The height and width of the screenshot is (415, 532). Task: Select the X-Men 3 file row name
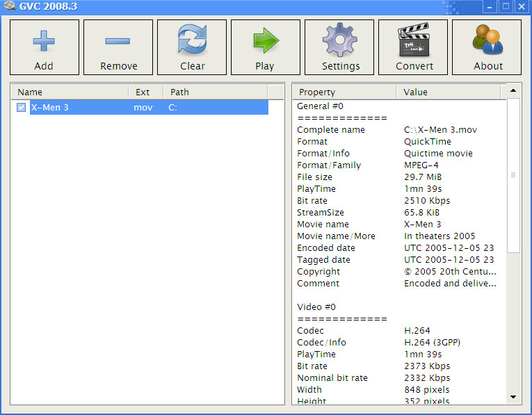(50, 108)
